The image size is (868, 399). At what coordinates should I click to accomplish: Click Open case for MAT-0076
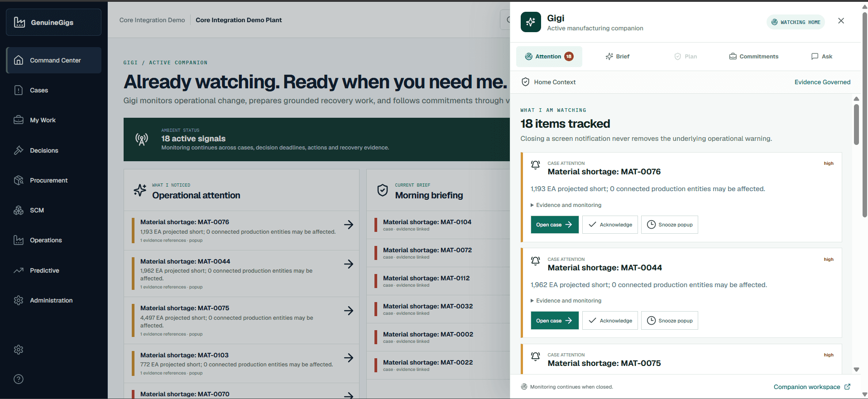555,225
